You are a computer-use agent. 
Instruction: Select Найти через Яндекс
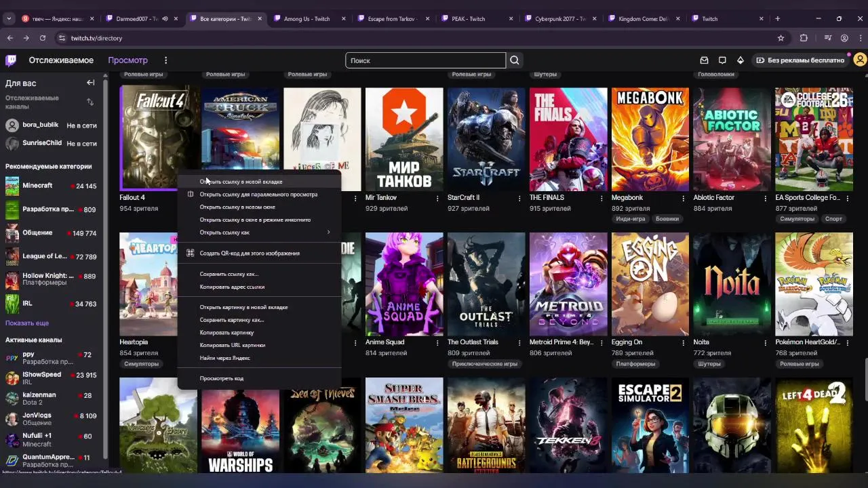coord(259,358)
